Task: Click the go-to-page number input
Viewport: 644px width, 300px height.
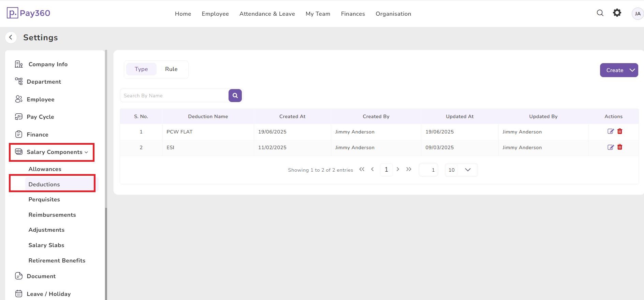Action: [428, 170]
